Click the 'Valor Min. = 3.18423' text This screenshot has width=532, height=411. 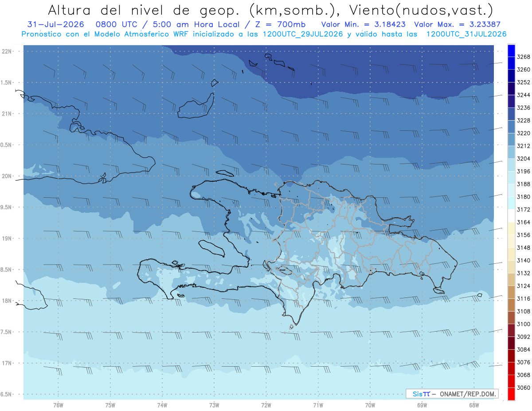(364, 24)
